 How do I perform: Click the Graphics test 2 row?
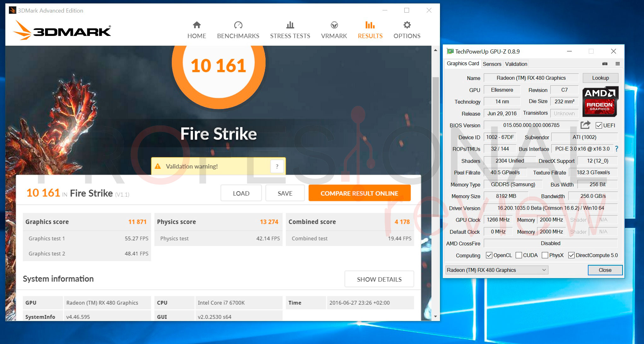coord(87,254)
